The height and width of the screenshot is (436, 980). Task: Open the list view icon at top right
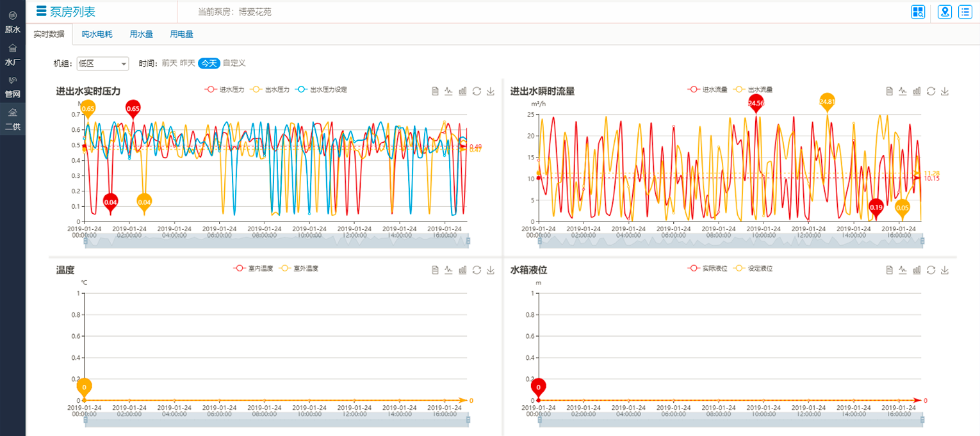point(965,12)
